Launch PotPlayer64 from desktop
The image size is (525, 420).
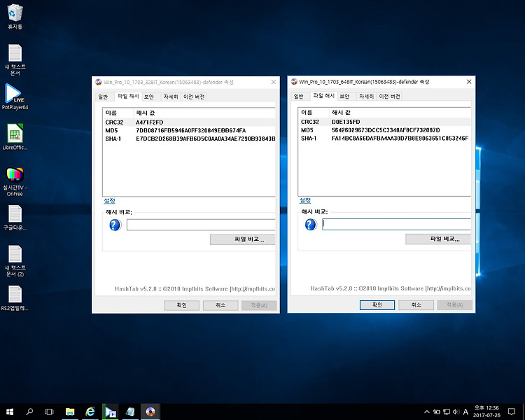click(15, 97)
